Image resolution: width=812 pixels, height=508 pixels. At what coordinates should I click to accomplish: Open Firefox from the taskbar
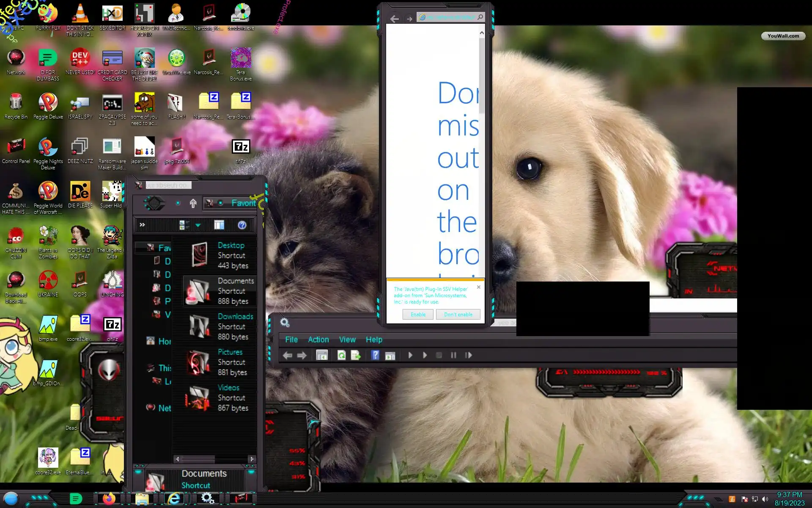tap(109, 498)
